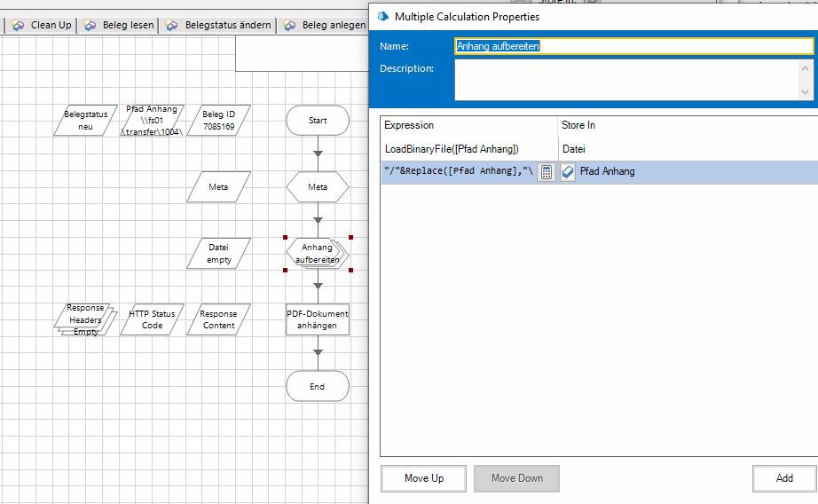The width and height of the screenshot is (818, 504).
Task: Click the Beleg anlegen tab icon
Action: [290, 26]
